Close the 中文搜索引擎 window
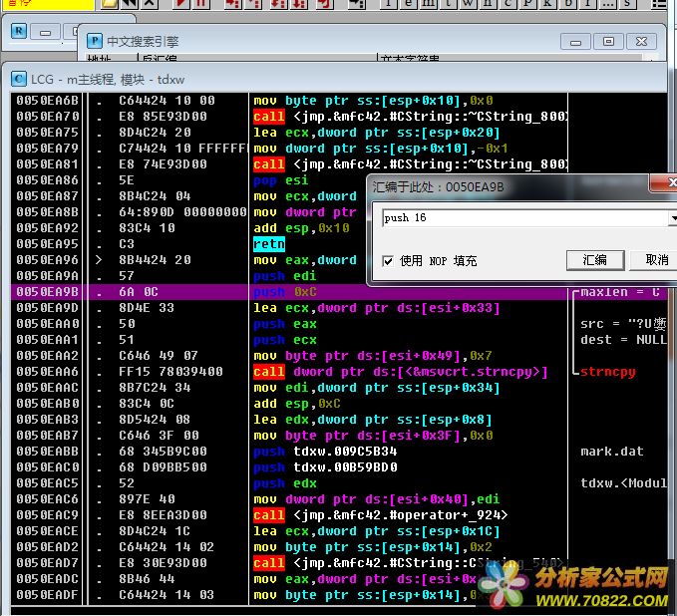 pos(641,42)
